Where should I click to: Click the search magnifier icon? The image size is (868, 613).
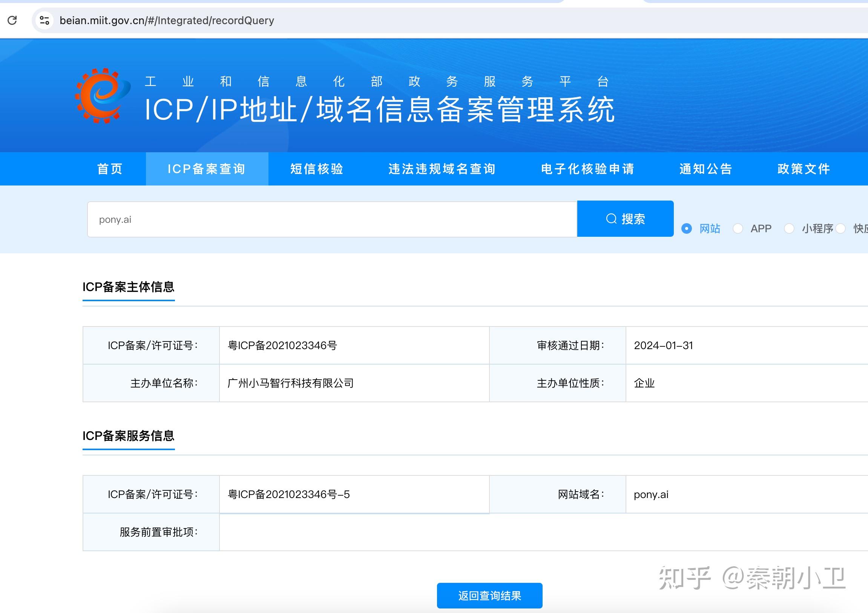click(x=611, y=219)
